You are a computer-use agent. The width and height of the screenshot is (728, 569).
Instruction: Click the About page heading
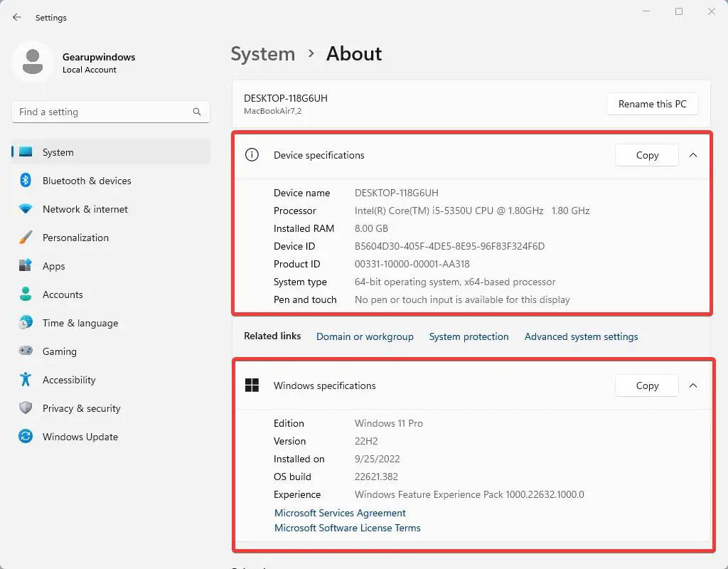(354, 54)
